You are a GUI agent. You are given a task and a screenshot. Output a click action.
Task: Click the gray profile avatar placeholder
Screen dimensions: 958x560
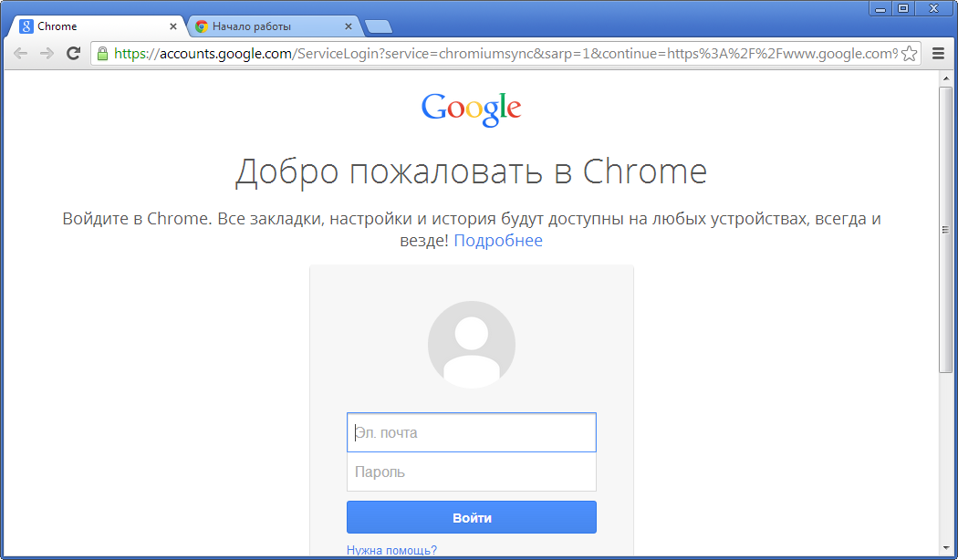(471, 345)
